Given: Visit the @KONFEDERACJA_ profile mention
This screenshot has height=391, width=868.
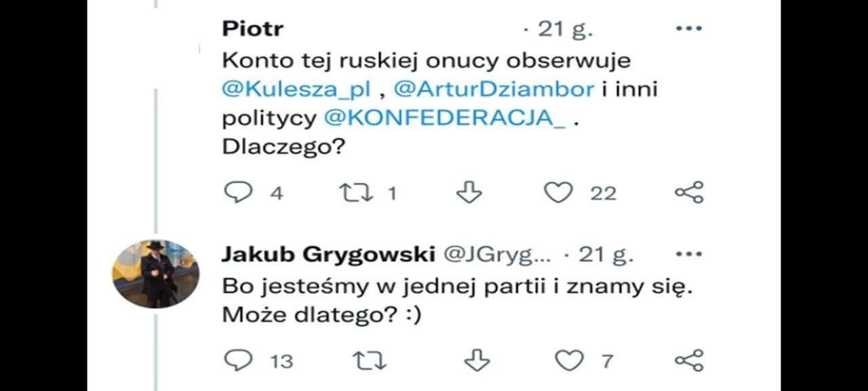Looking at the screenshot, I should 445,118.
